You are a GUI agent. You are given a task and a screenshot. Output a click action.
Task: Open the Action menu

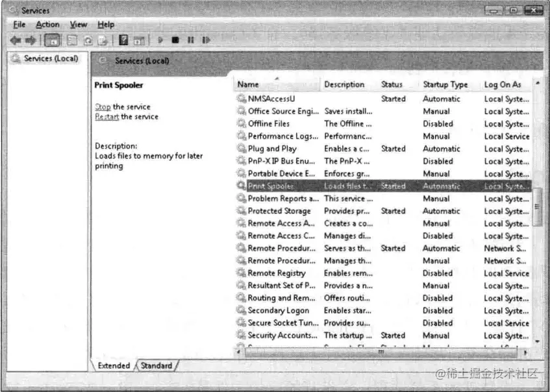pyautogui.click(x=47, y=25)
